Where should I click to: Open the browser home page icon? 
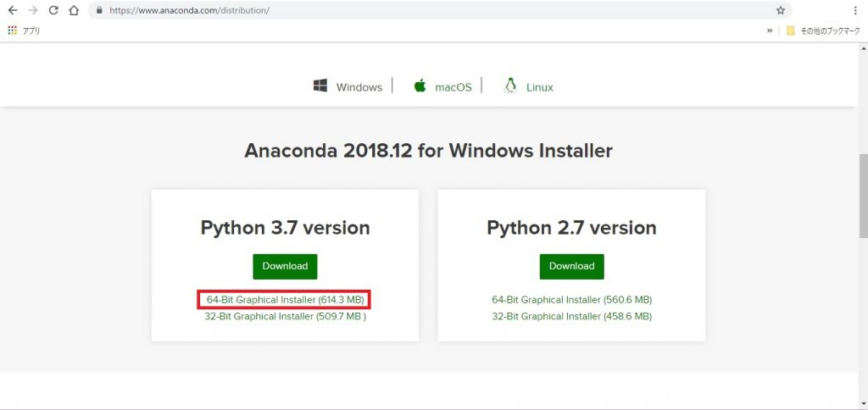pos(74,10)
